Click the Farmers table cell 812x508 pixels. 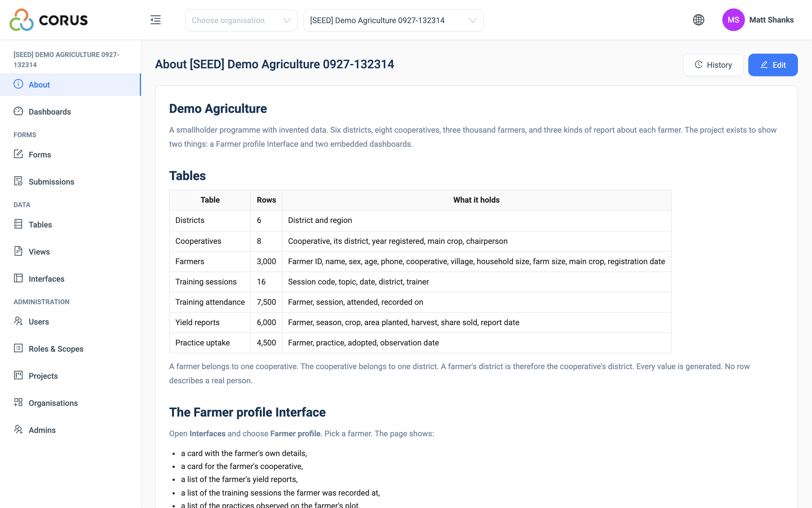tap(210, 261)
